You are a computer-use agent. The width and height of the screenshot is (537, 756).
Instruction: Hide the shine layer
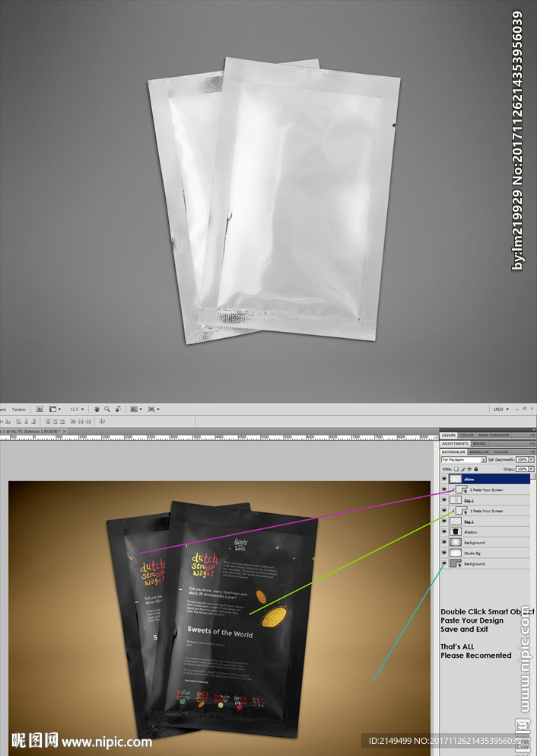click(444, 479)
